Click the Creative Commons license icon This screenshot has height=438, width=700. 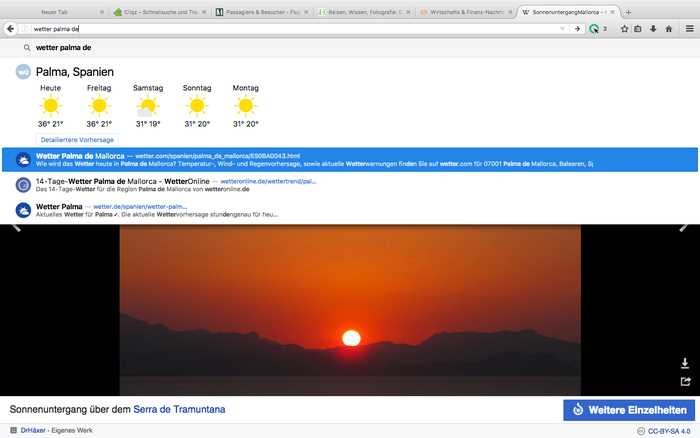coord(641,431)
